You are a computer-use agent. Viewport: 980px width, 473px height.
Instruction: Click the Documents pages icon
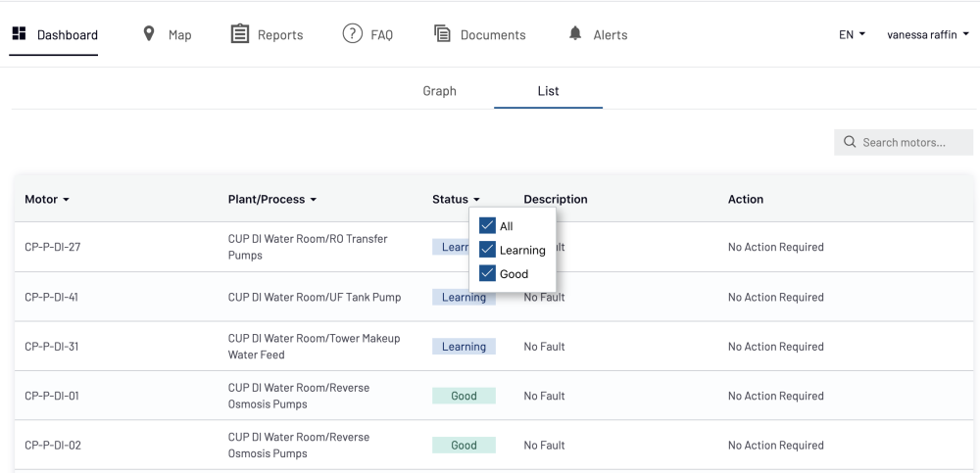443,34
